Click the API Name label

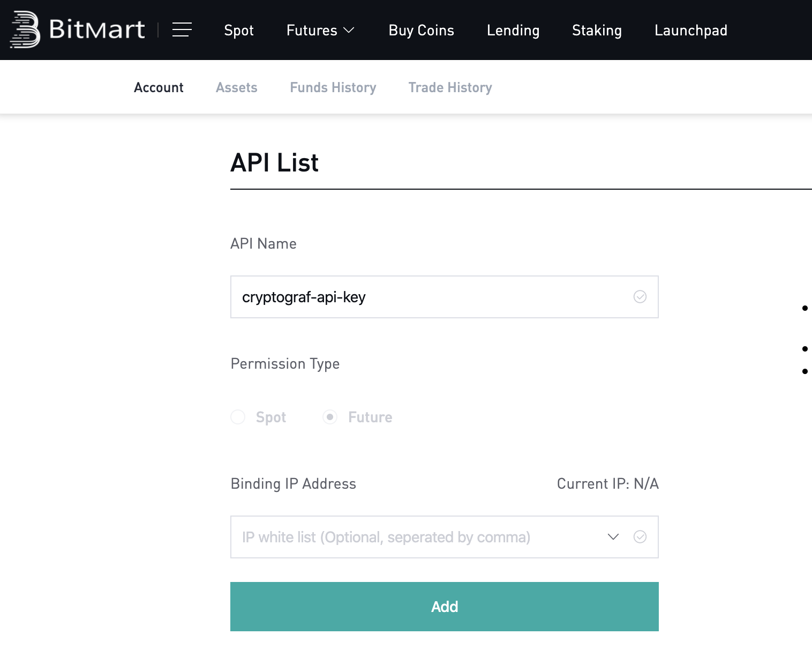click(x=264, y=243)
